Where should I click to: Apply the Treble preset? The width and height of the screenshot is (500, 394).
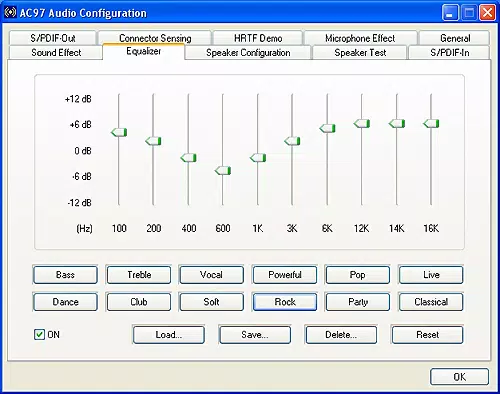pyautogui.click(x=139, y=275)
